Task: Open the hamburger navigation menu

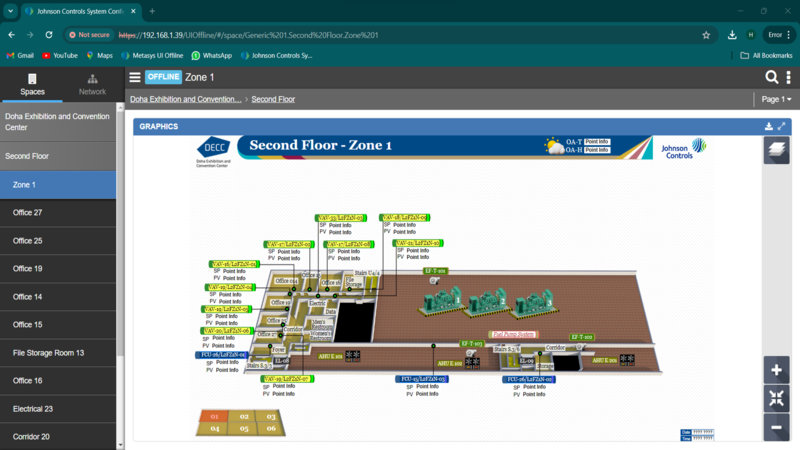Action: pos(135,77)
